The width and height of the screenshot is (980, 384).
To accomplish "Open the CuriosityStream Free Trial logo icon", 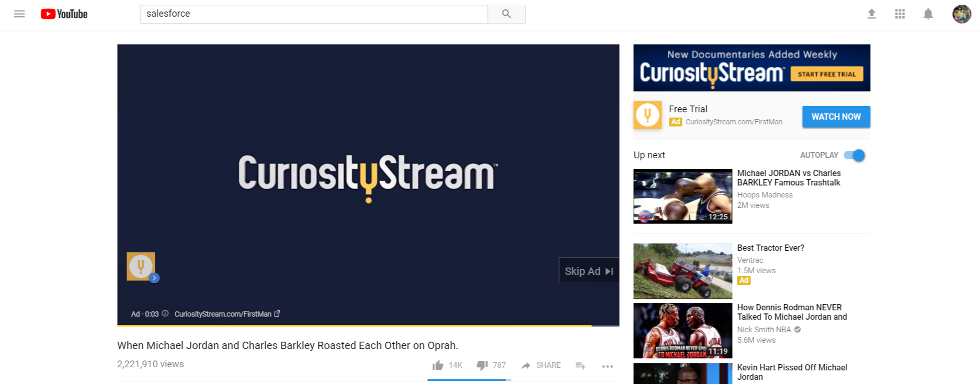I will 647,115.
